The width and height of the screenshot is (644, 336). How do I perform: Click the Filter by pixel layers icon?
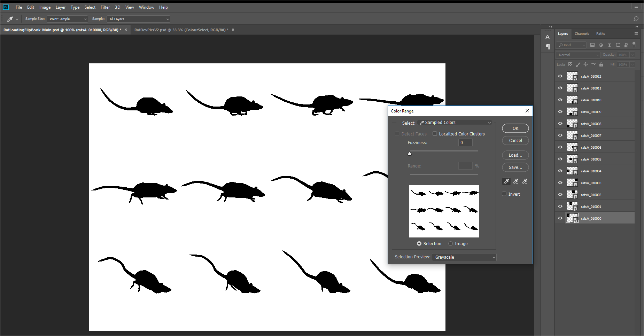[592, 45]
